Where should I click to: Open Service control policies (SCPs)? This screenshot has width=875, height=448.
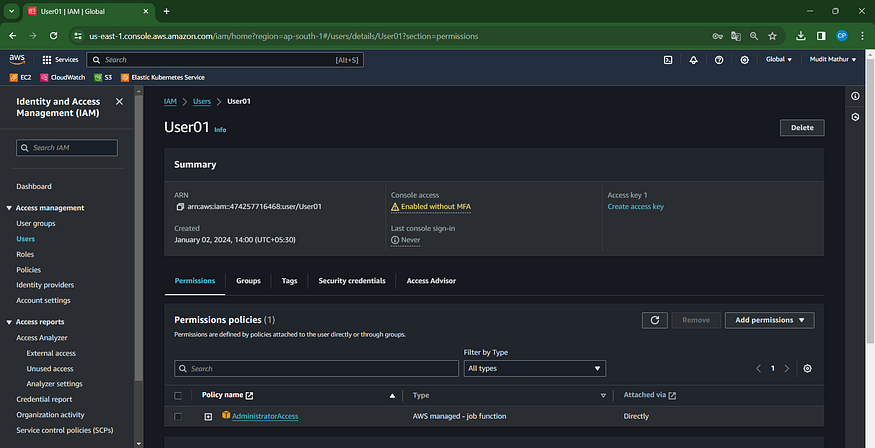(x=65, y=430)
